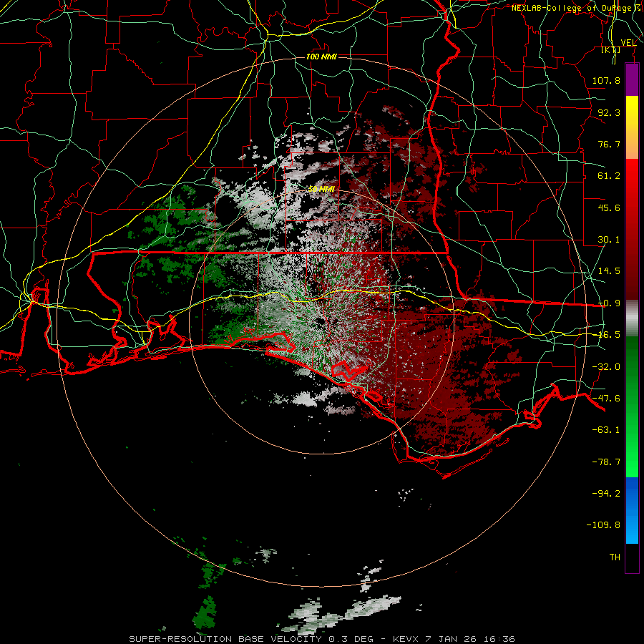The height and width of the screenshot is (644, 644).
Task: Click the TH label on legend
Action: pos(615,557)
